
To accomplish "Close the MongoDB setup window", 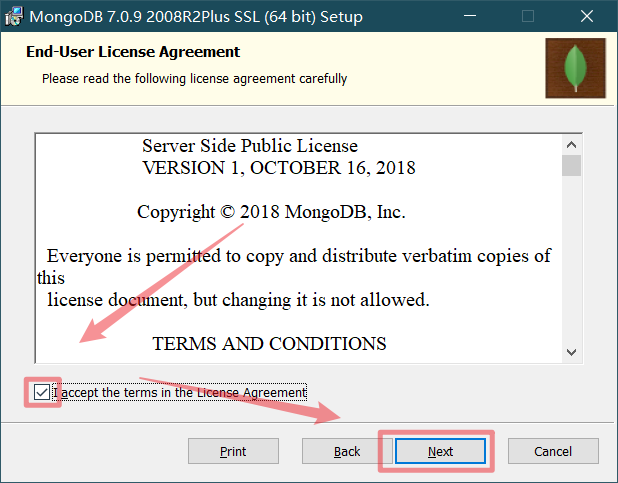I will click(x=587, y=16).
